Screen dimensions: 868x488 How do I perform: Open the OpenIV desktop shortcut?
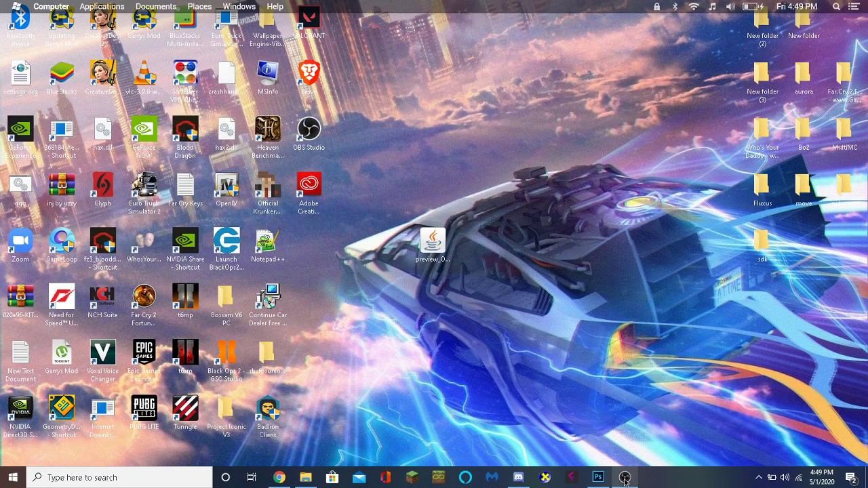pyautogui.click(x=226, y=184)
